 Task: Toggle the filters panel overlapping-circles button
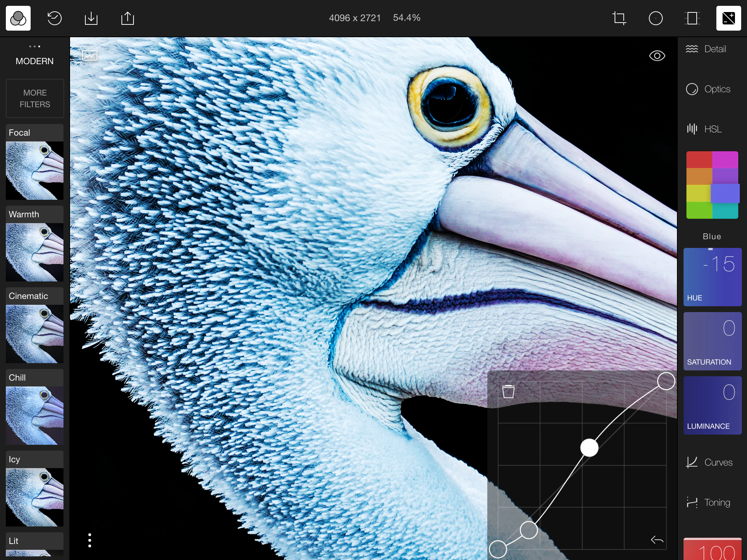coord(18,18)
